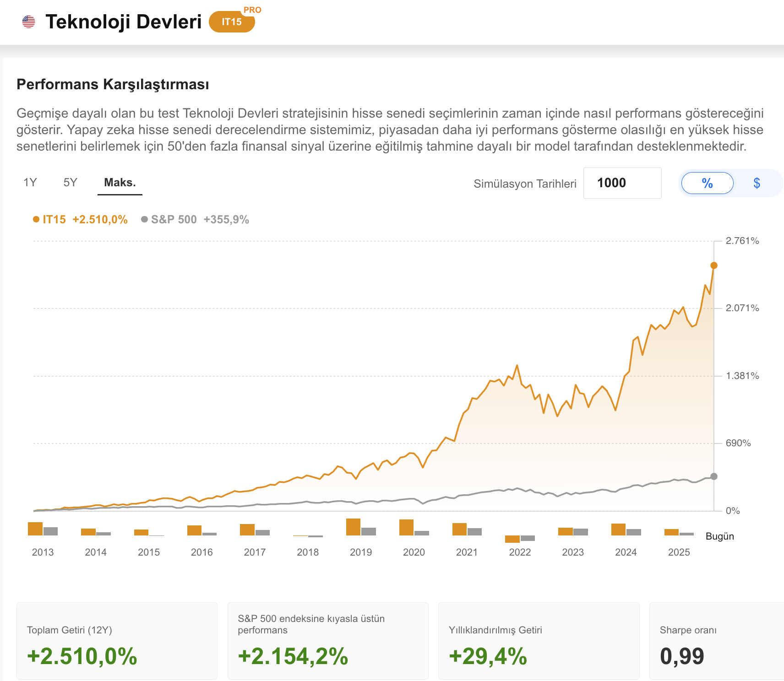
Task: Click the 2019 orange annual return bar
Action: click(353, 527)
